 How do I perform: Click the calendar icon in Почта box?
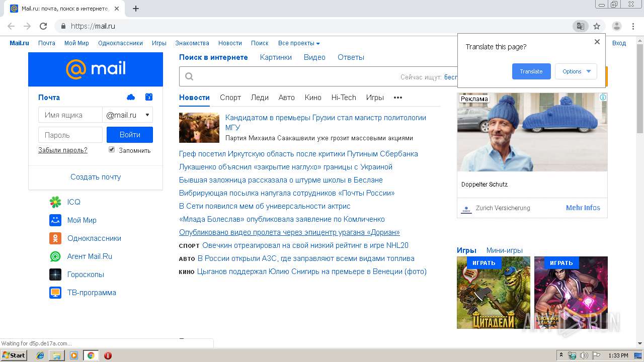148,97
